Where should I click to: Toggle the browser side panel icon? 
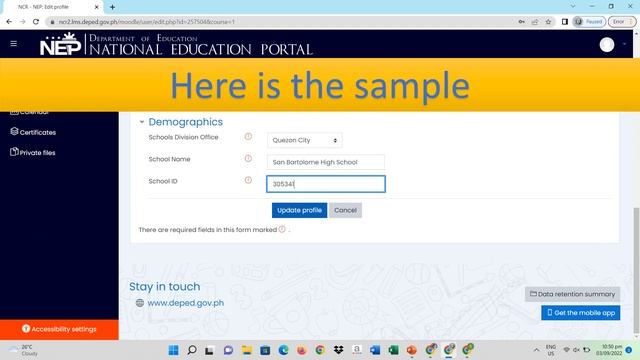click(x=564, y=22)
